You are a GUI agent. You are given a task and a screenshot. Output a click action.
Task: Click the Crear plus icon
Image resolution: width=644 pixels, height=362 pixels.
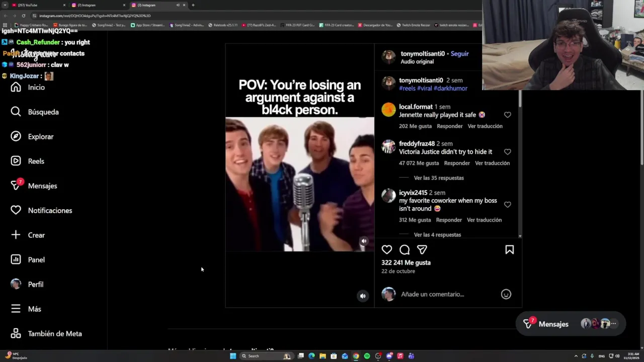pos(16,235)
